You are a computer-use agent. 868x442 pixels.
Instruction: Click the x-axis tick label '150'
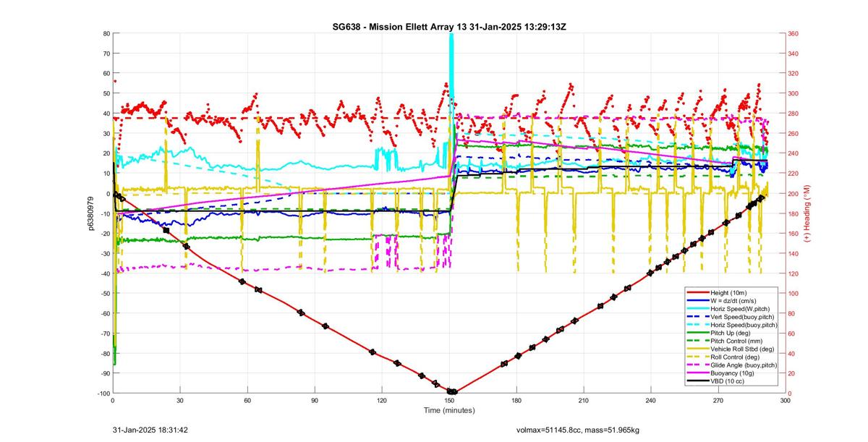tap(449, 399)
